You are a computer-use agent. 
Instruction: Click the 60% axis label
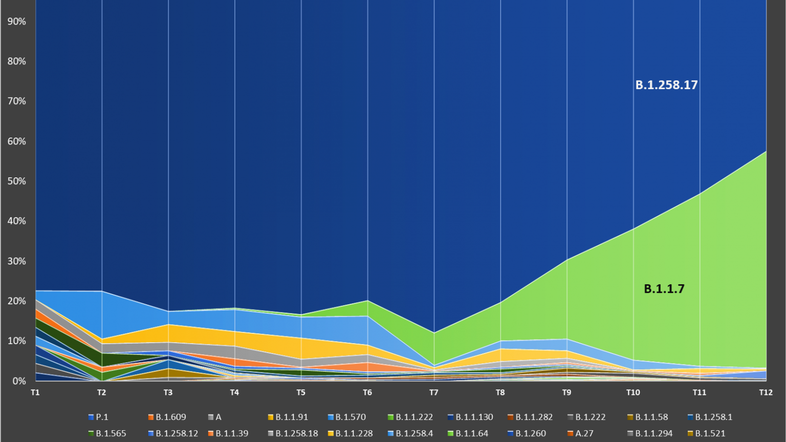coord(18,141)
